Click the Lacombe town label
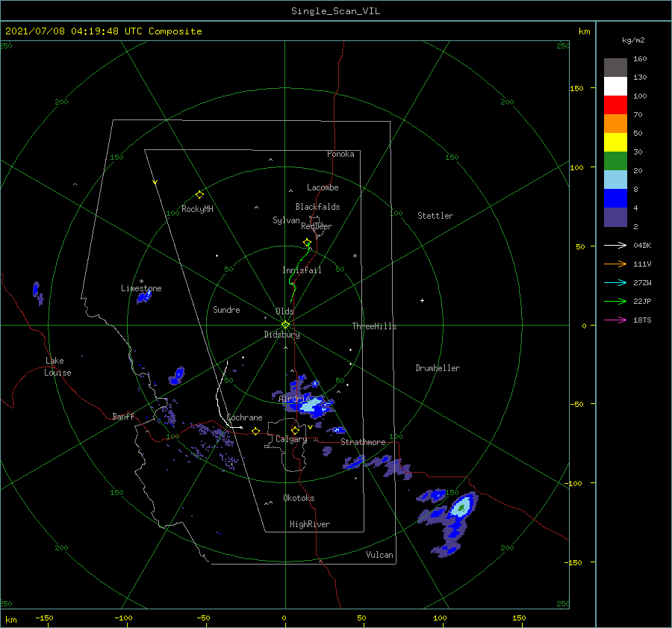Viewport: 672px width, 628px height. [x=323, y=187]
